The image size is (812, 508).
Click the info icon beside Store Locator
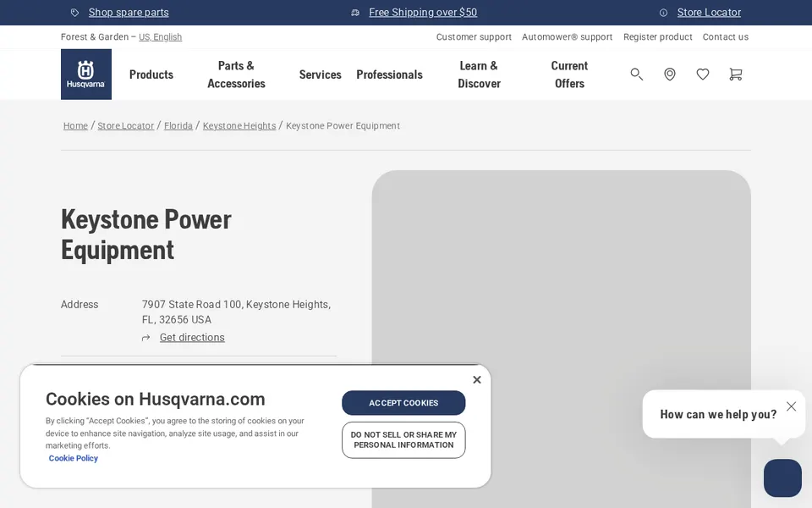tap(663, 13)
